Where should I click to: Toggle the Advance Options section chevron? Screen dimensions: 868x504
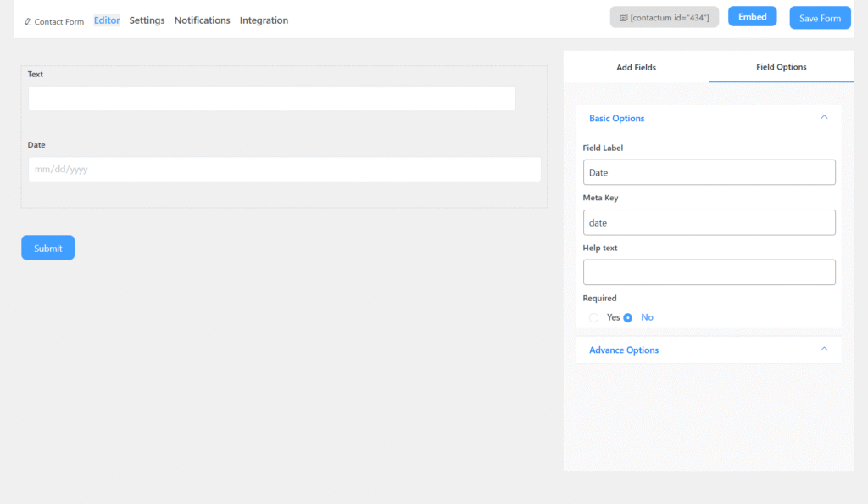coord(824,350)
